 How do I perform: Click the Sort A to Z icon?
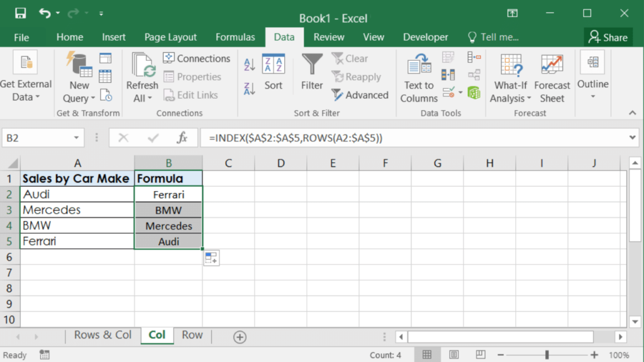tap(249, 64)
